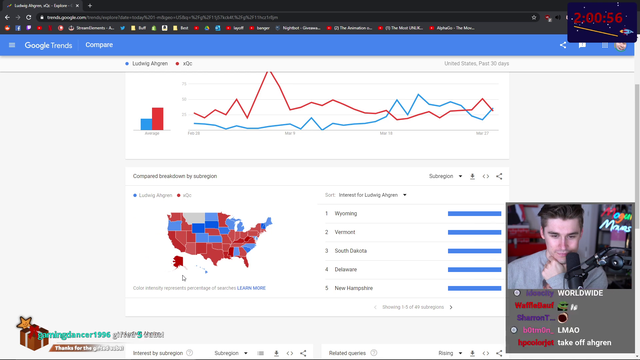This screenshot has height=360, width=640.
Task: Click the page vertical scrollbar
Action: click(x=637, y=155)
